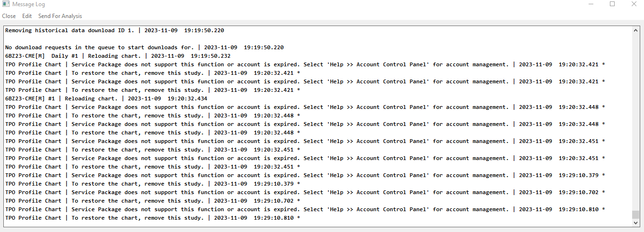Screen dimensions: 644x232
Task: Click the empty scrollbar track above thumb
Action: click(636, 122)
